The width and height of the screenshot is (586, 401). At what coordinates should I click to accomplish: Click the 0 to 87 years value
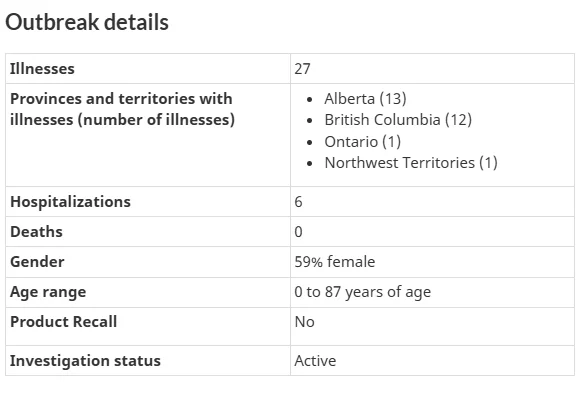(x=363, y=292)
